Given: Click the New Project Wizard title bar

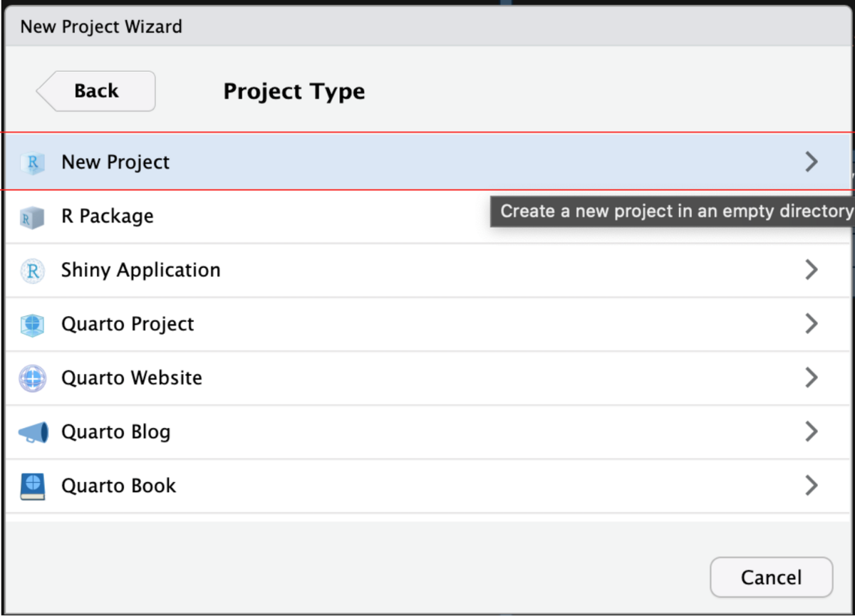Looking at the screenshot, I should coord(428,27).
